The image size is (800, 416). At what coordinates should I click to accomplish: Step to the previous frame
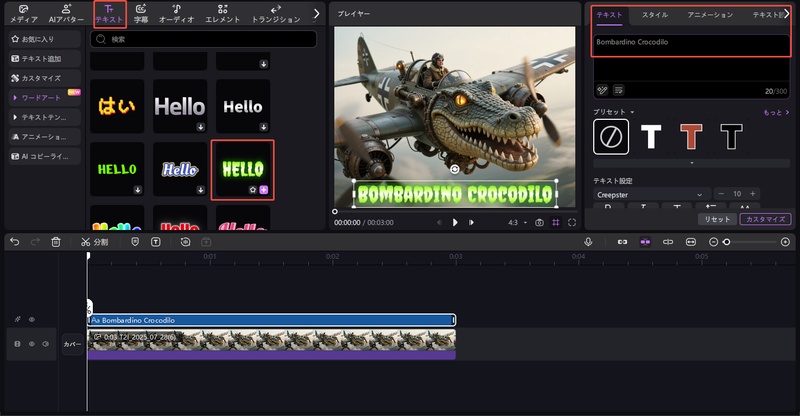[439, 223]
